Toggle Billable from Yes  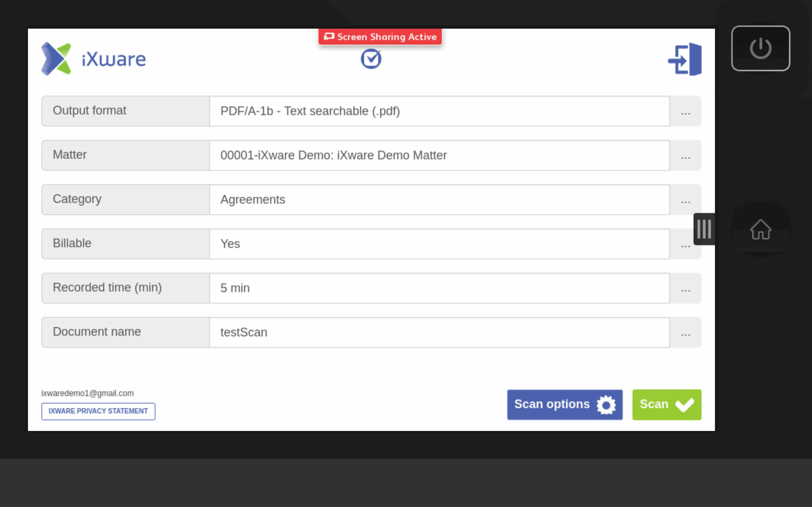point(685,243)
